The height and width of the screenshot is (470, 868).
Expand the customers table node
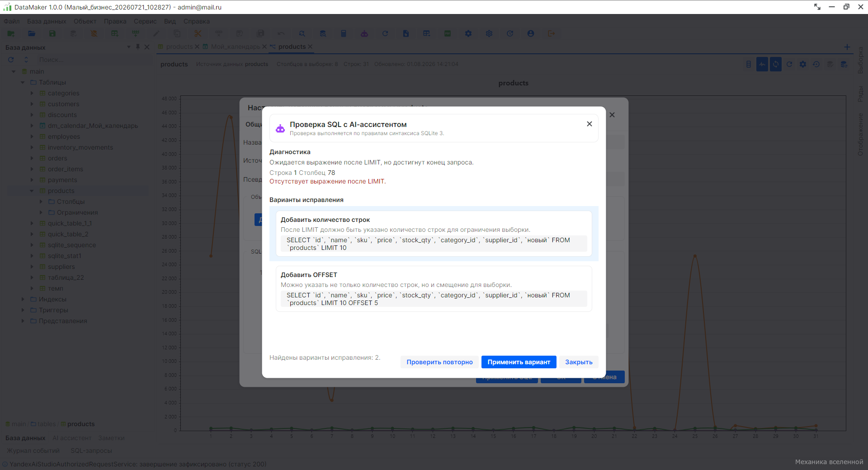[x=32, y=104]
